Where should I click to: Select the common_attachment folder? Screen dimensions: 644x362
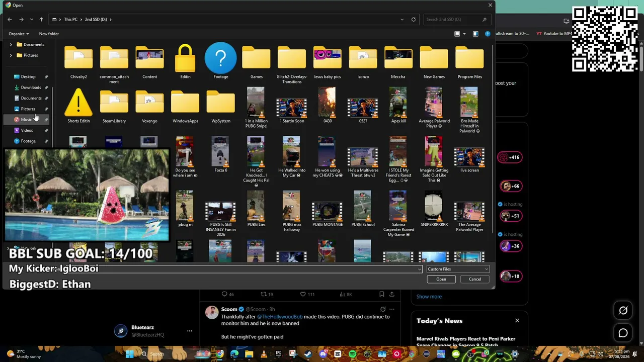pos(114,65)
